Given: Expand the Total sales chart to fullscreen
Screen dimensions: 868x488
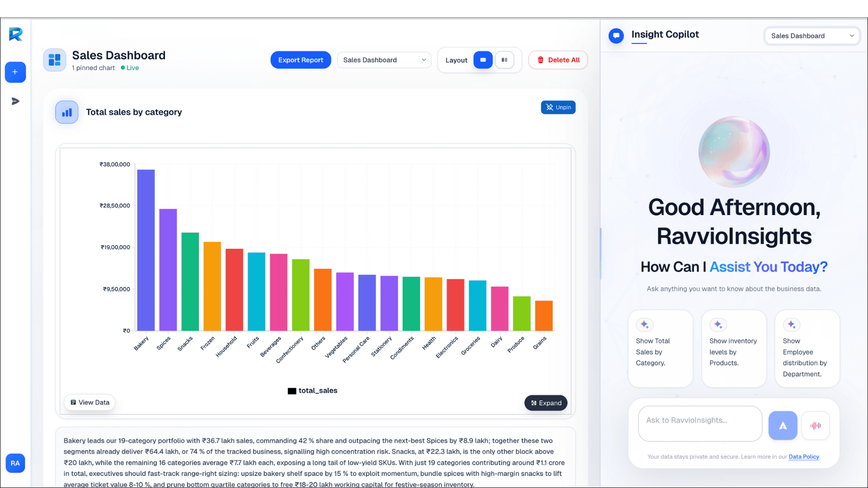Looking at the screenshot, I should 546,403.
